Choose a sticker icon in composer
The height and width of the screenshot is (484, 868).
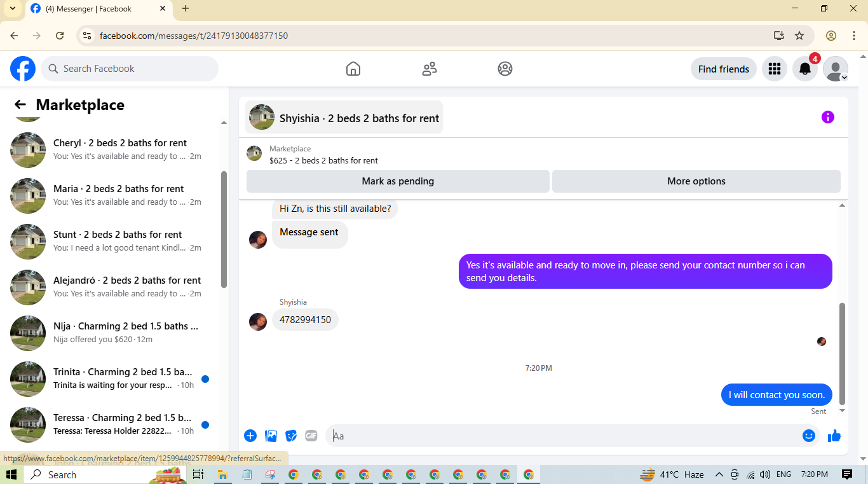291,436
